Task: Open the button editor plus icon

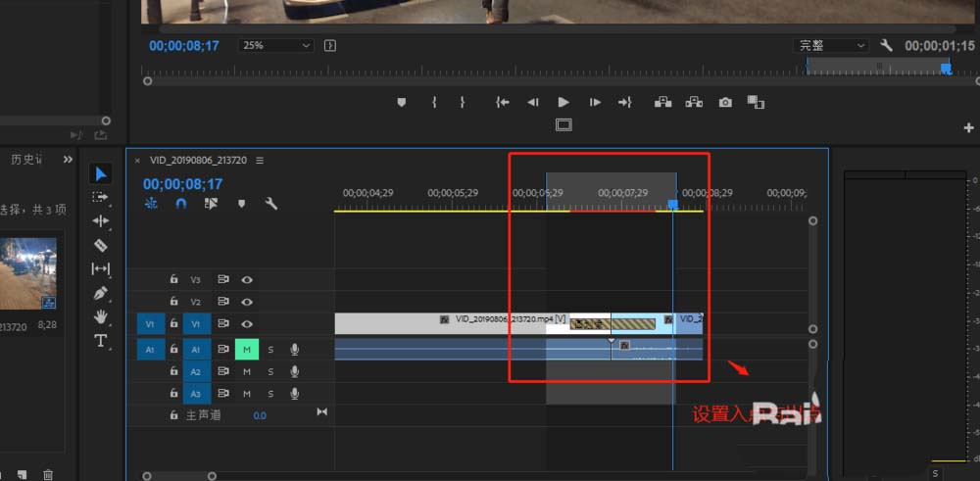Action: coord(969,127)
